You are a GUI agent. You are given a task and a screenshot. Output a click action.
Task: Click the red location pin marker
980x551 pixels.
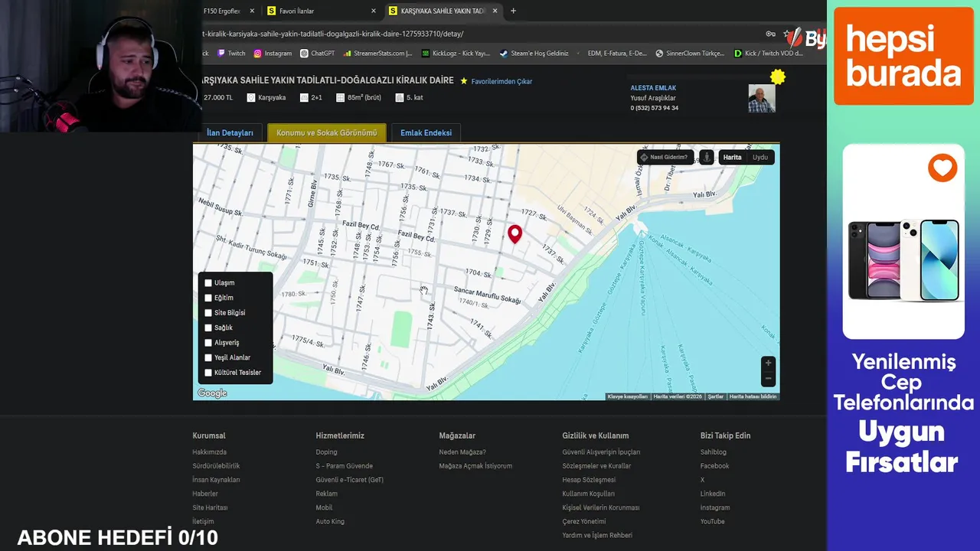(x=514, y=234)
